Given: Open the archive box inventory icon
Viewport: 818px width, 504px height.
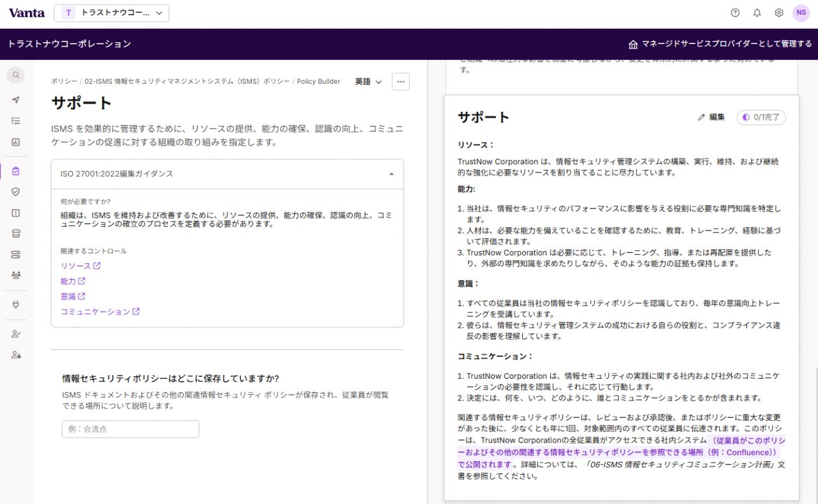Looking at the screenshot, I should [x=16, y=234].
